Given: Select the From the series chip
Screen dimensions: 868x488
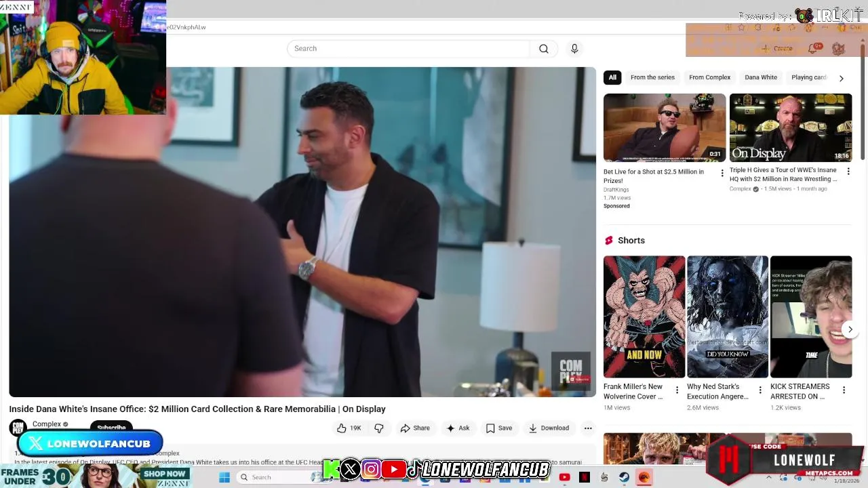Looking at the screenshot, I should click(x=652, y=77).
